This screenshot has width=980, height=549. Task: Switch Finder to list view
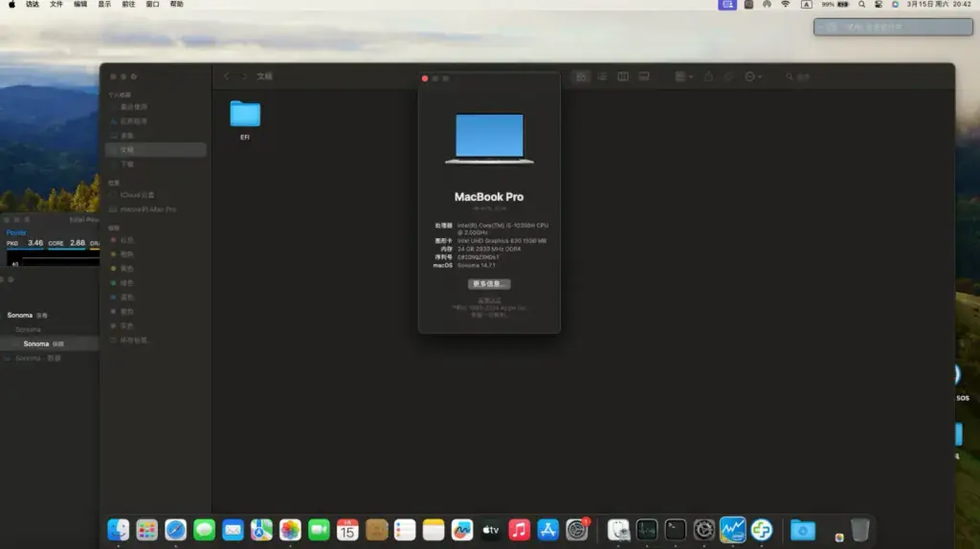(x=602, y=77)
